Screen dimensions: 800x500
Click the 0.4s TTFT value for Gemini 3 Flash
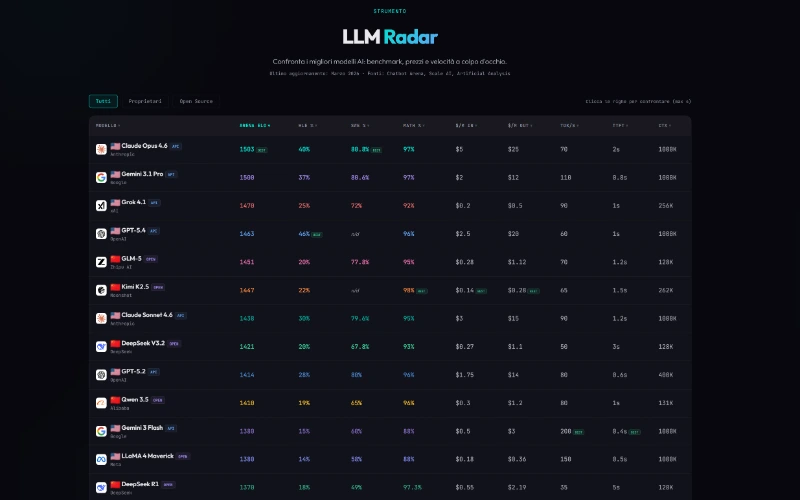[x=620, y=431]
